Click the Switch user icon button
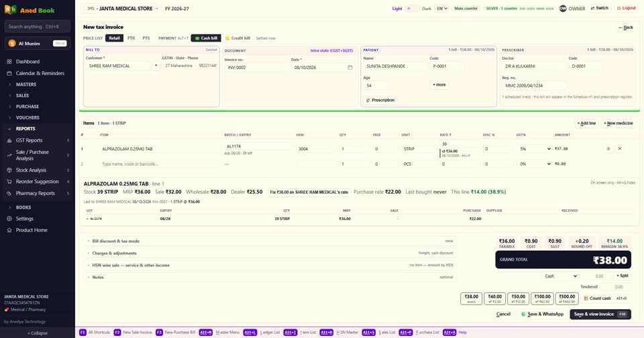This screenshot has width=644, height=338. click(599, 8)
